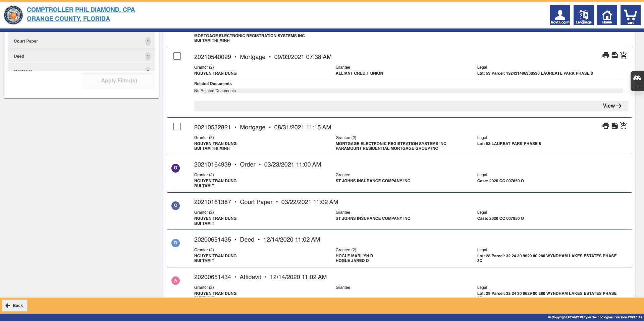The width and height of the screenshot is (644, 321).
Task: Click View for Mortgage 20210540029
Action: [x=612, y=106]
